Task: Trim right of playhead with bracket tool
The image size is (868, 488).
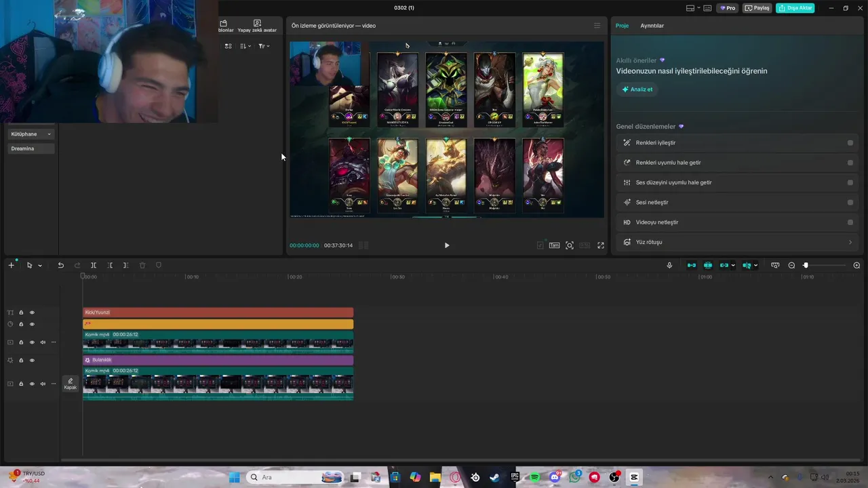Action: coord(125,265)
